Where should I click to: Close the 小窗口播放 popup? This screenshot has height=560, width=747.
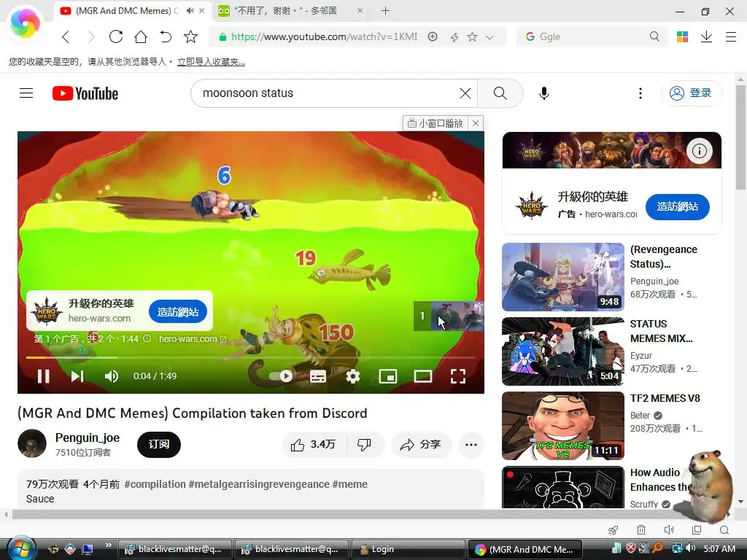[476, 123]
